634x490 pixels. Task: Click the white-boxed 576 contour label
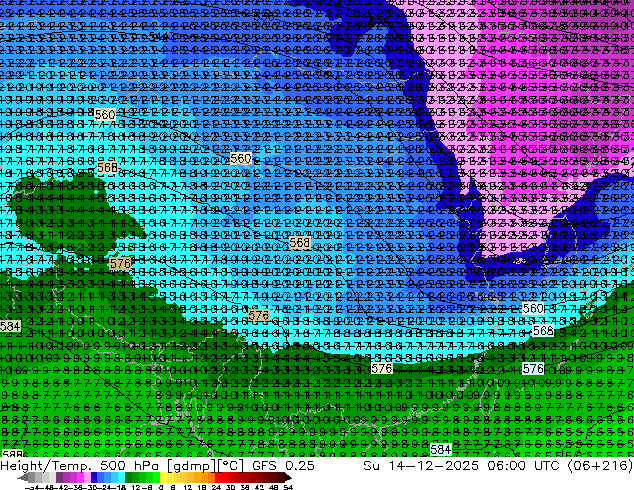click(533, 369)
